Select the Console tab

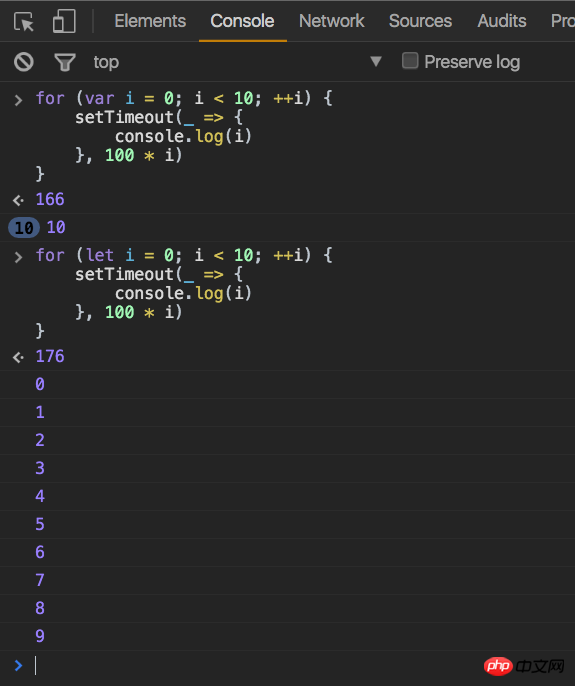(242, 21)
